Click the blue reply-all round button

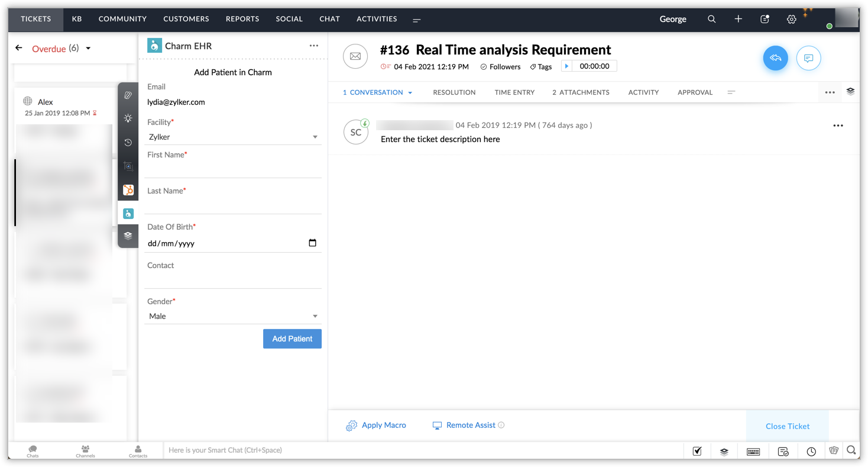(775, 58)
